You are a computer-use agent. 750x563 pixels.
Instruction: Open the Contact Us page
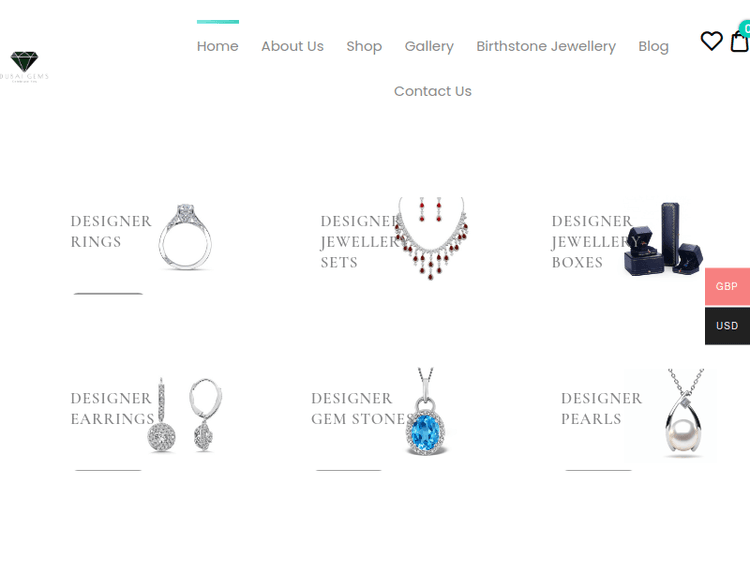pyautogui.click(x=433, y=91)
